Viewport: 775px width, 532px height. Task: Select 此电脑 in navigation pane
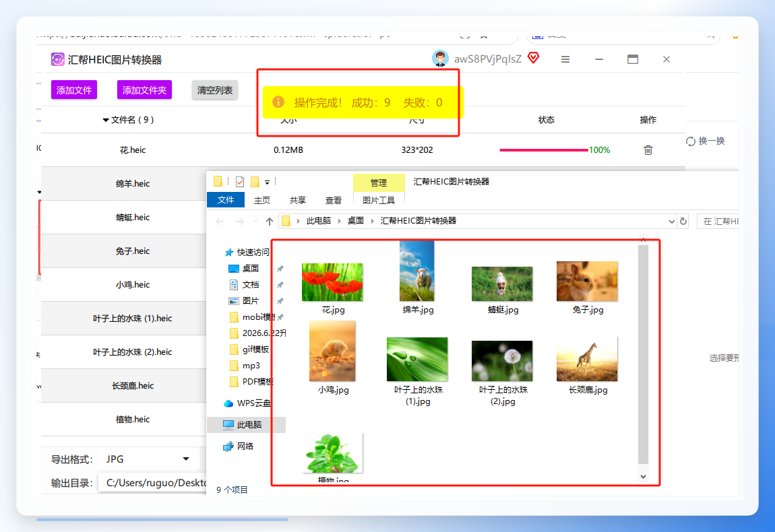pyautogui.click(x=246, y=425)
